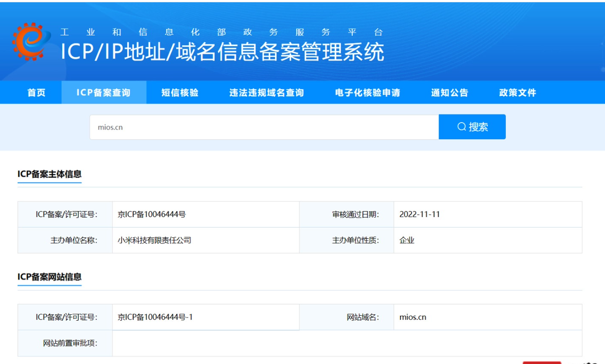Click the ICP备案网站信息 section heading
Image resolution: width=605 pixels, height=364 pixels.
coord(49,277)
